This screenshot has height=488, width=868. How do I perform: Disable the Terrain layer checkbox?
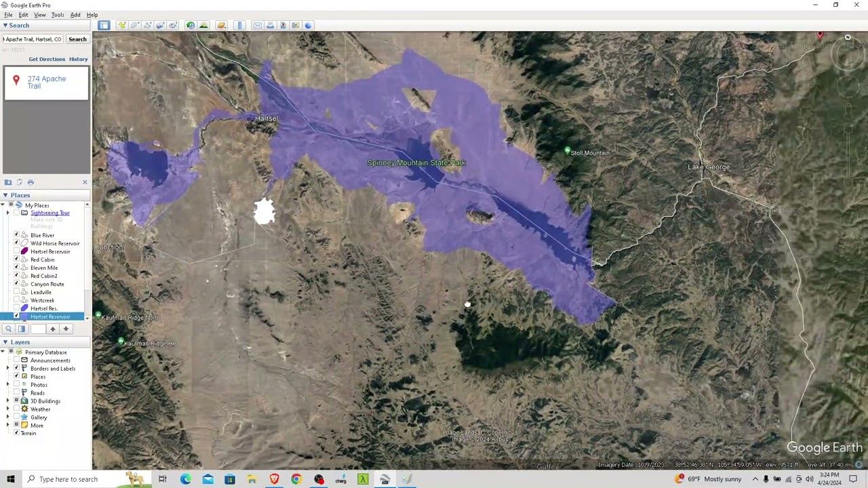16,433
